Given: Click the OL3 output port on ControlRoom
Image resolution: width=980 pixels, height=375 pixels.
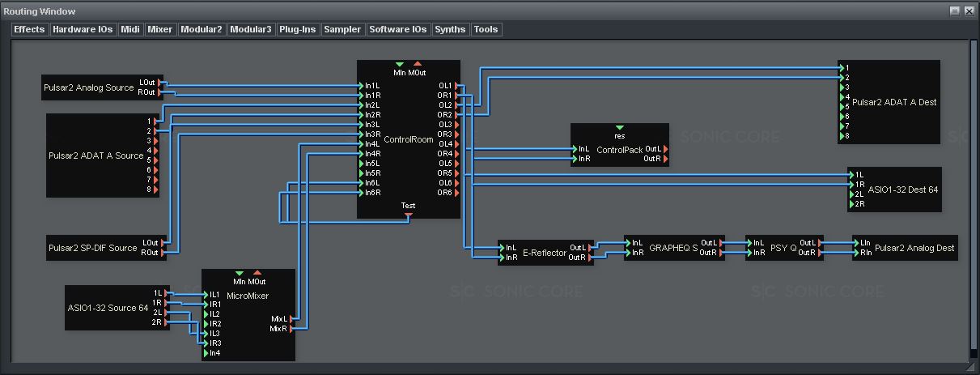Looking at the screenshot, I should tap(458, 125).
